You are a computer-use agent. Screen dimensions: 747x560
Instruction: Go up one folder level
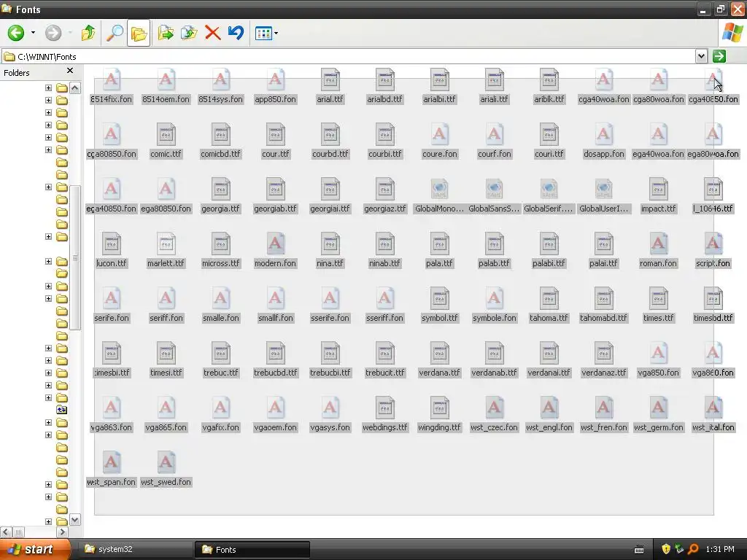pos(88,33)
